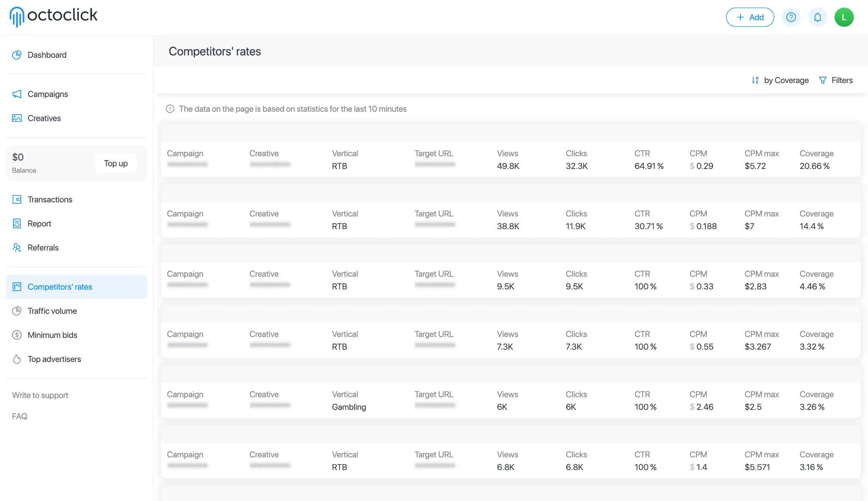Click the Add button
868x501 pixels.
pos(750,17)
